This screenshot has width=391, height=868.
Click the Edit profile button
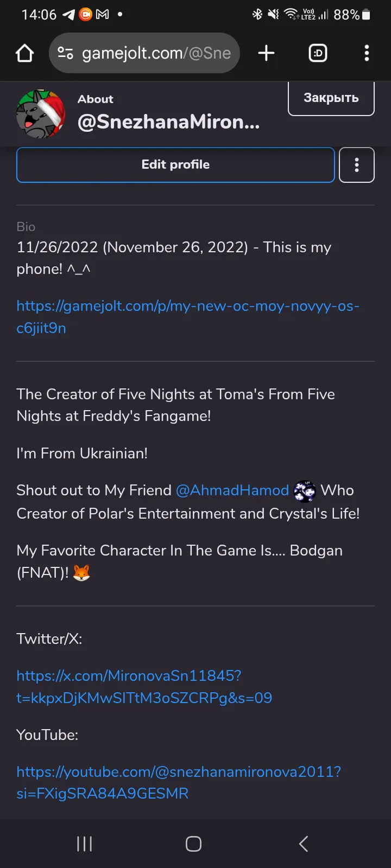175,165
